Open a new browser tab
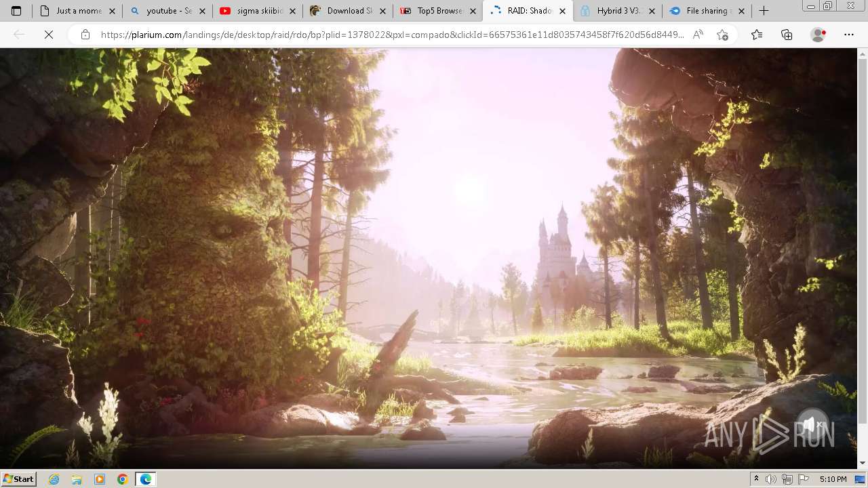Image resolution: width=868 pixels, height=488 pixels. coord(764,11)
